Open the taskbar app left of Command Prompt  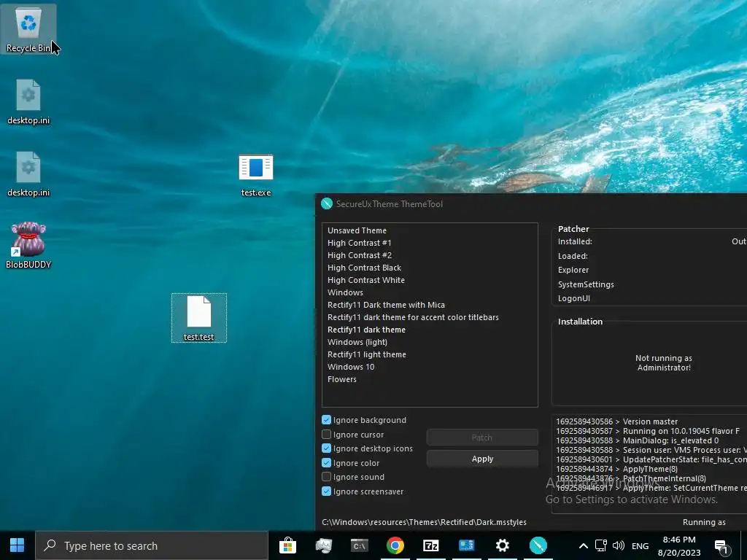point(324,545)
